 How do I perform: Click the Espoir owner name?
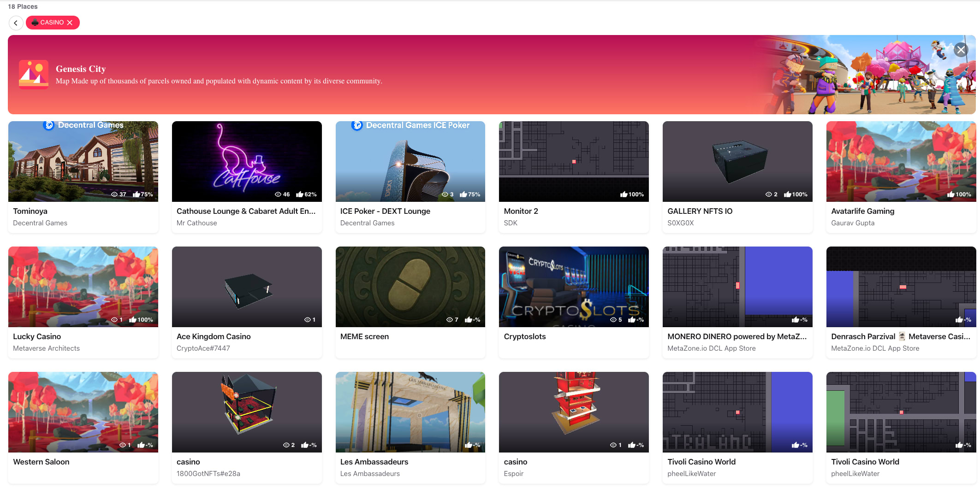click(513, 474)
